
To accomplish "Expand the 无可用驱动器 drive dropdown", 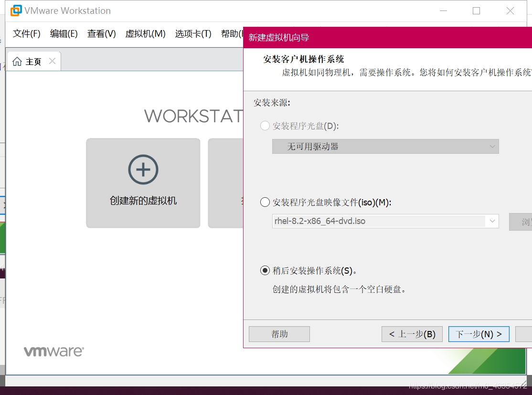I will (x=385, y=147).
